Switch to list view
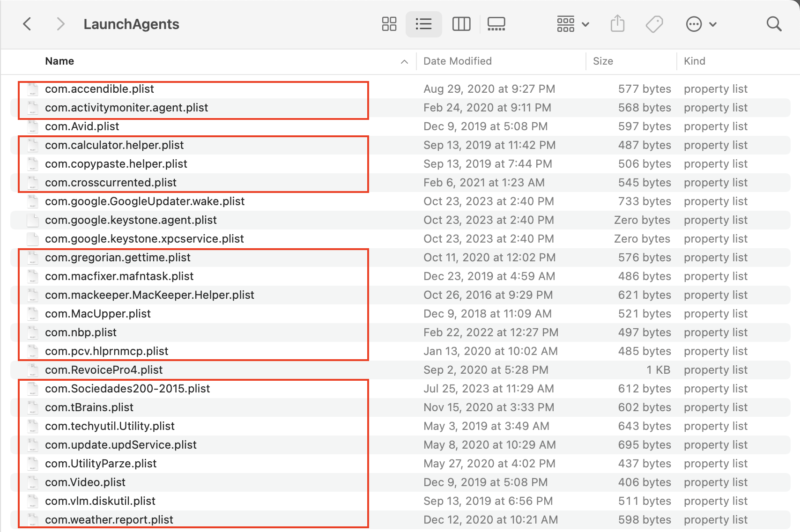 coord(423,24)
